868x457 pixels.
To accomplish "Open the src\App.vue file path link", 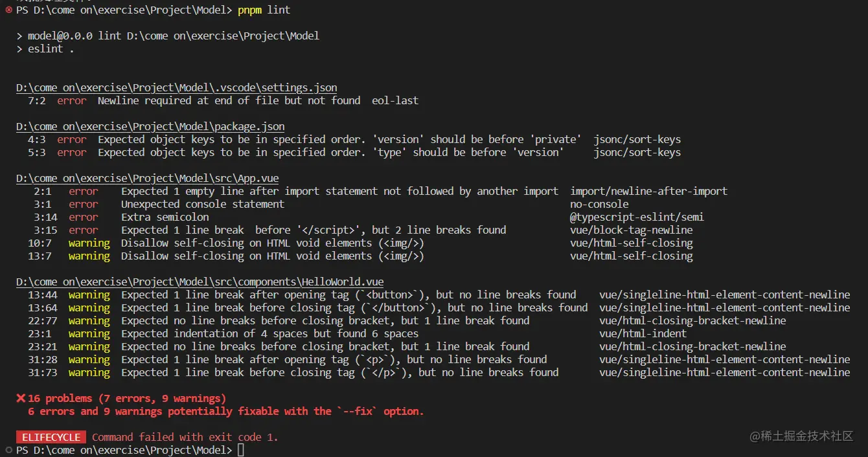I will [148, 178].
